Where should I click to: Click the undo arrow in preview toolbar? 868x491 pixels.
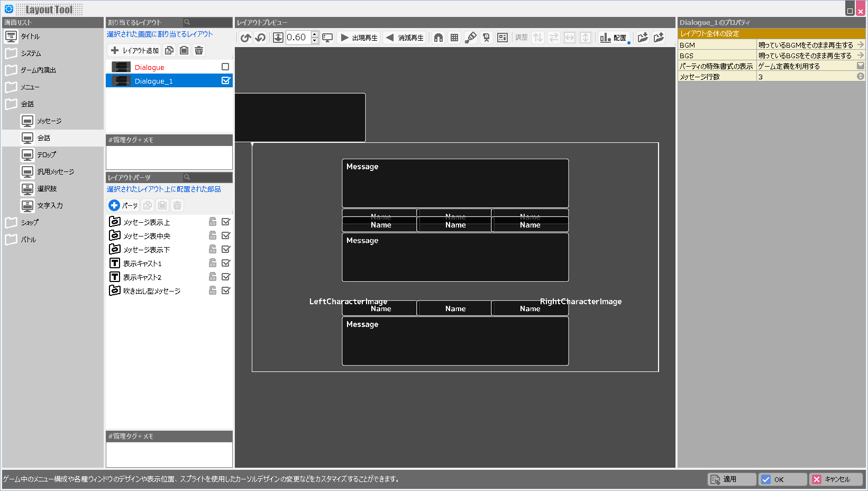pyautogui.click(x=245, y=38)
